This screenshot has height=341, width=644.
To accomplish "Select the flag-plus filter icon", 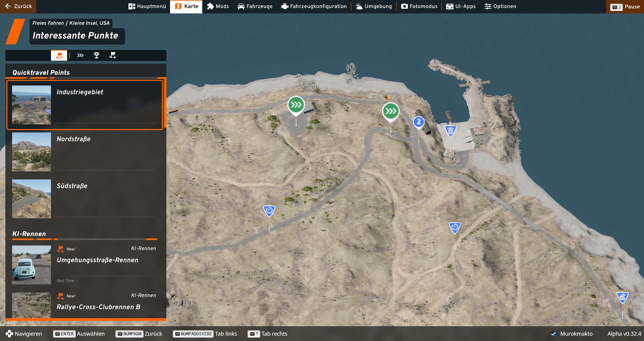I will point(113,55).
